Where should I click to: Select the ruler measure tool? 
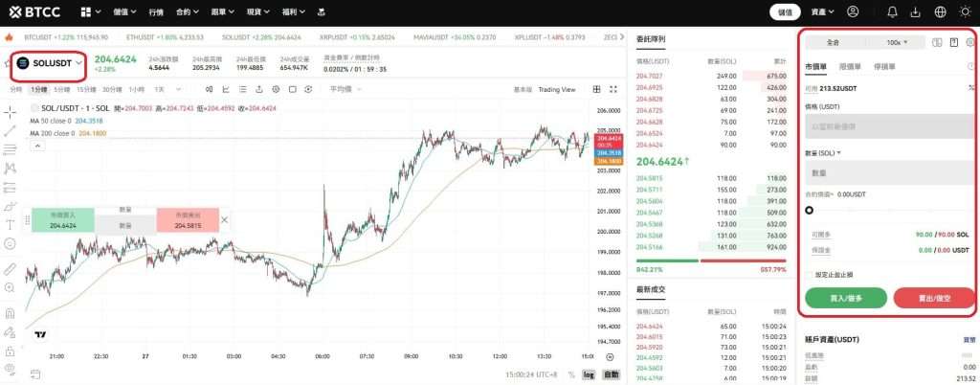coord(10,269)
